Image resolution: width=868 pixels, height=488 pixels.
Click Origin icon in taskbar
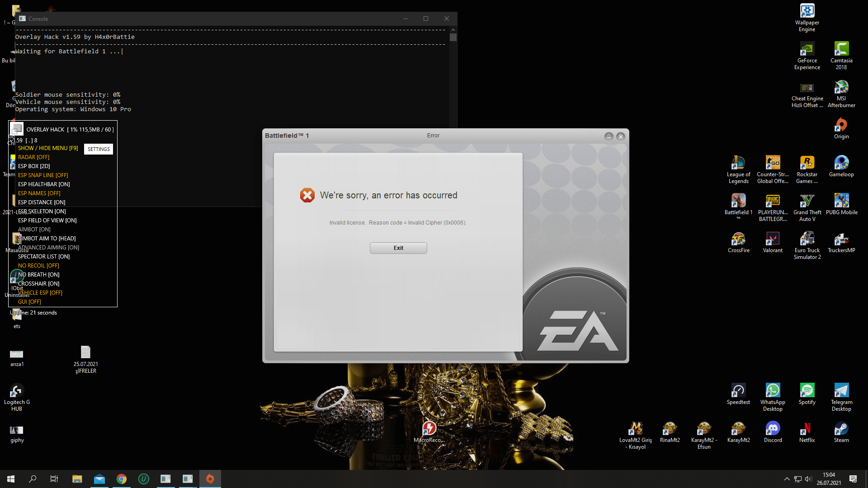[x=210, y=479]
